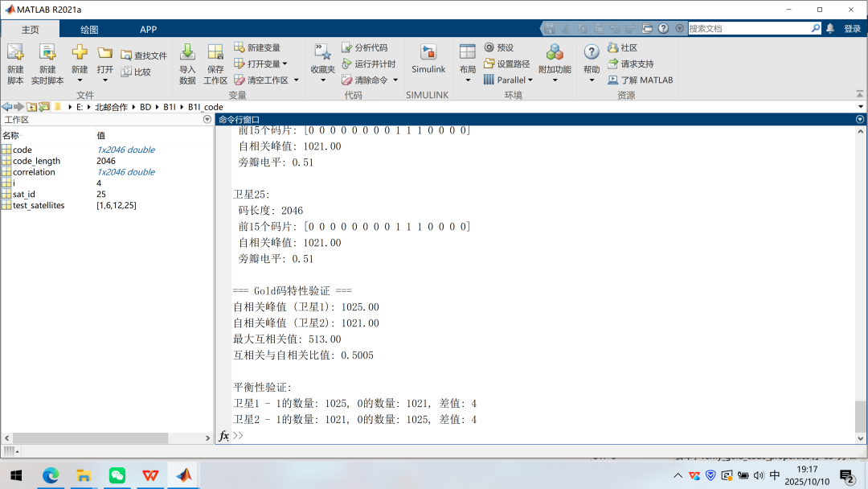
Task: Open the 工作区 panel actions menu
Action: click(207, 120)
